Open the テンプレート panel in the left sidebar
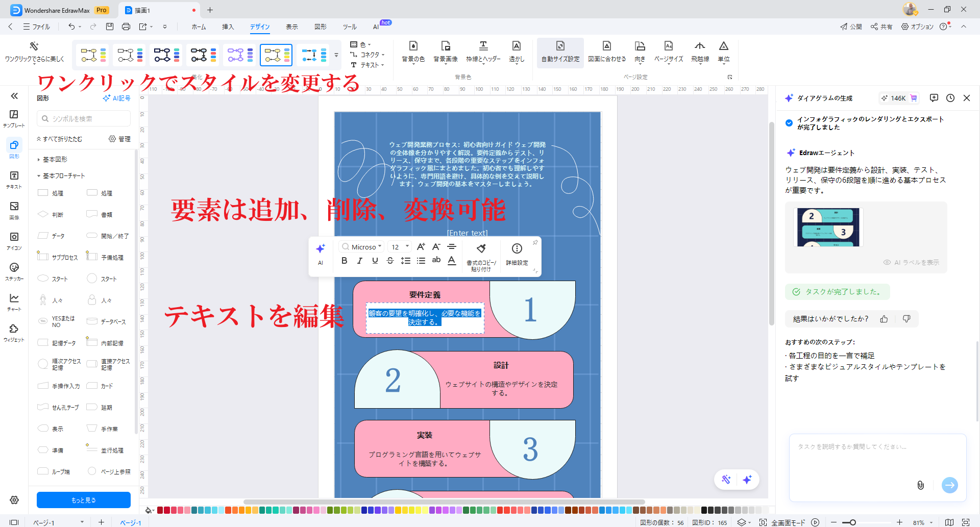 pyautogui.click(x=14, y=116)
